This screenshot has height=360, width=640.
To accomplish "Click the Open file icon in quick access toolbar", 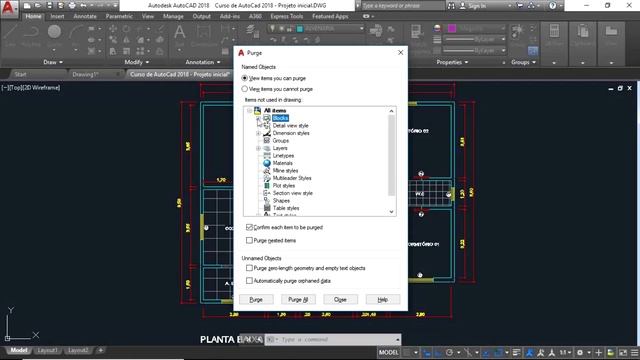I will [x=38, y=6].
